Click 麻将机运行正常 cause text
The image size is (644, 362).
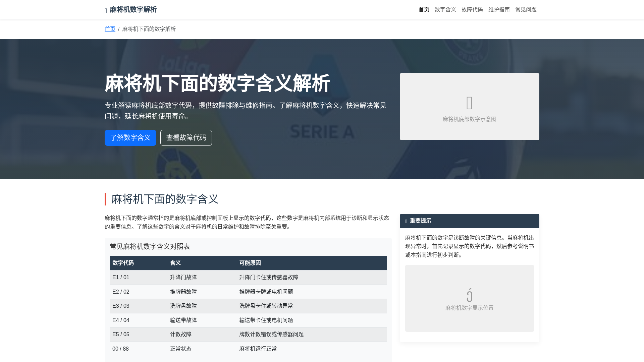click(258, 349)
